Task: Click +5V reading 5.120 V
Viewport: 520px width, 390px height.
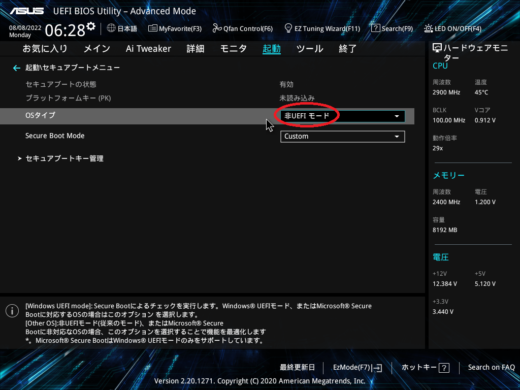Action: click(485, 284)
